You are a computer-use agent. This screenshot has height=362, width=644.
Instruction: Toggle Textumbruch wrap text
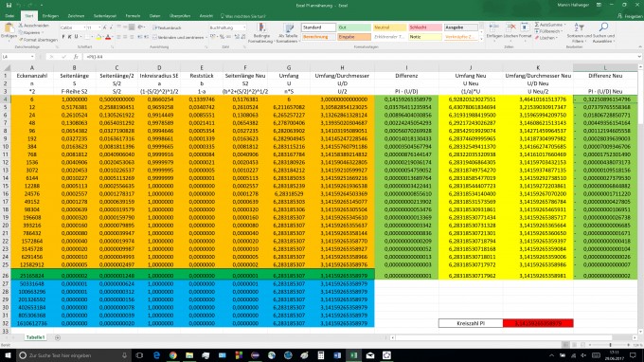click(167, 27)
